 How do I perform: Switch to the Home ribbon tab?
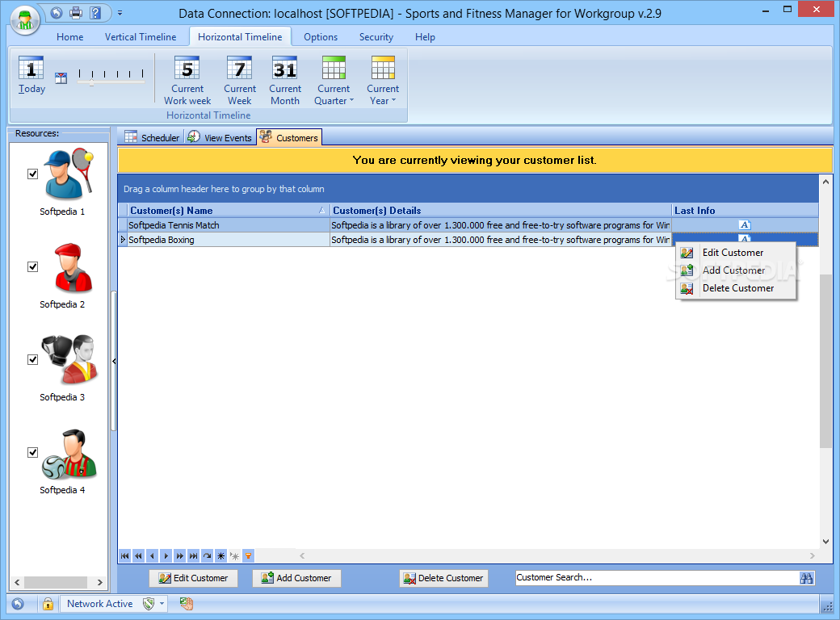point(70,37)
